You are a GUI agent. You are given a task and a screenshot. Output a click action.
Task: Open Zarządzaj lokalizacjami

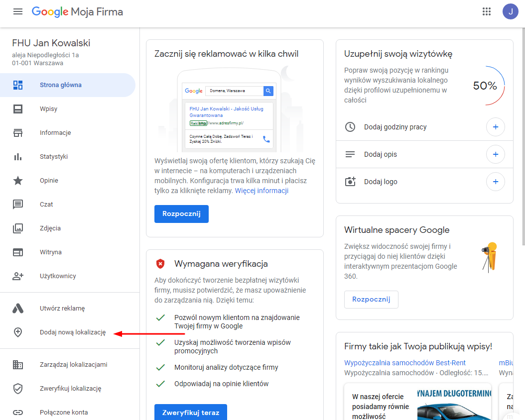click(x=73, y=365)
